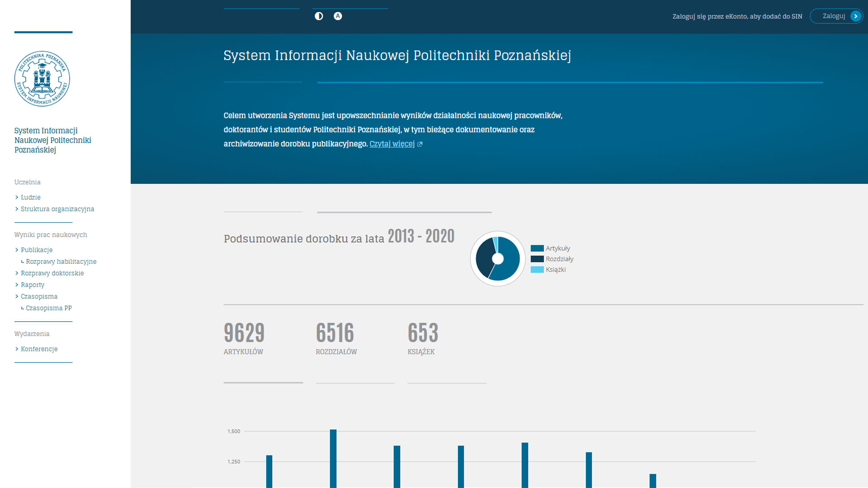Image resolution: width=868 pixels, height=488 pixels.
Task: Click the chevron beside Ludzie
Action: 17,197
